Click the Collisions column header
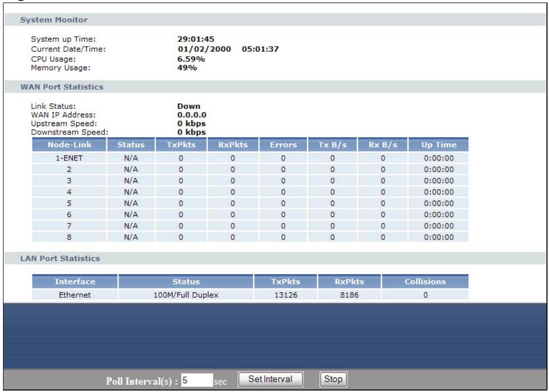The width and height of the screenshot is (549, 392). click(x=425, y=281)
